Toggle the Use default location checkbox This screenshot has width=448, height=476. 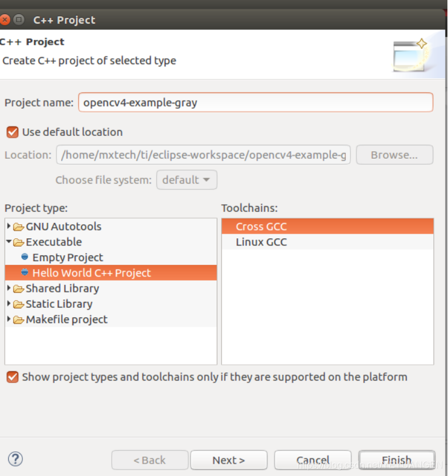click(12, 132)
